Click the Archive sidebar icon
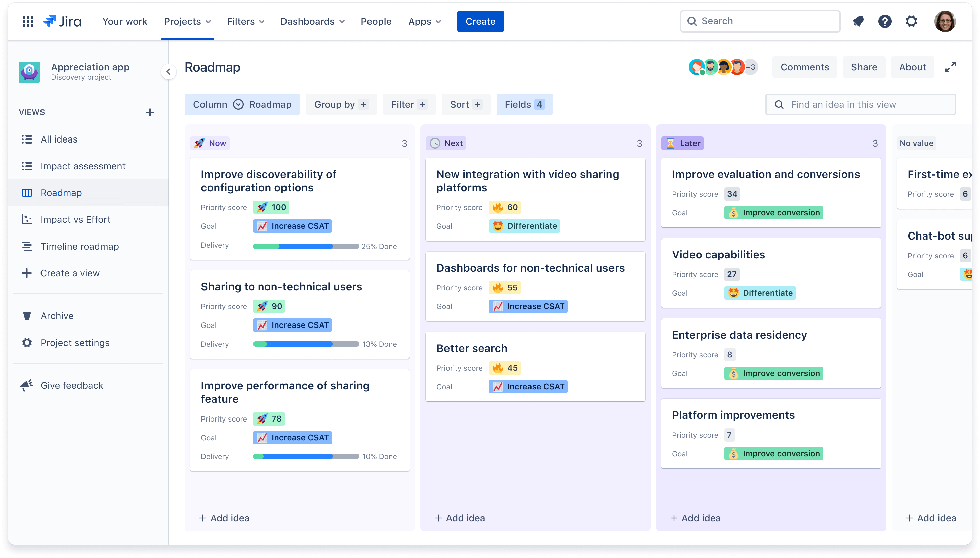Image resolution: width=980 pixels, height=558 pixels. 27,316
